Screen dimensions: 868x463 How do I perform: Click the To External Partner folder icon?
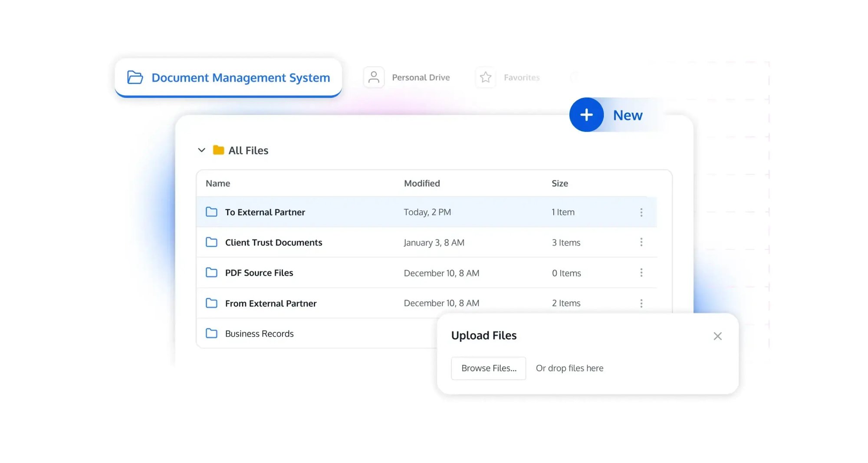211,212
